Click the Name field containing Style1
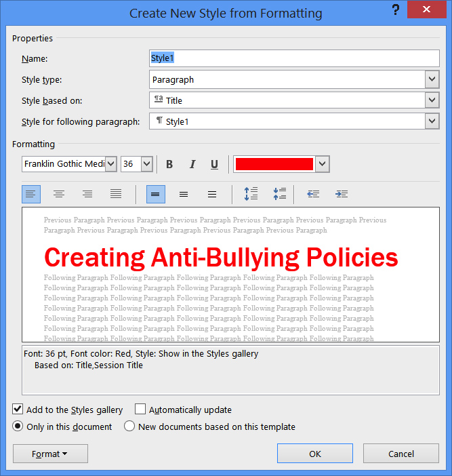452x476 pixels. 294,58
